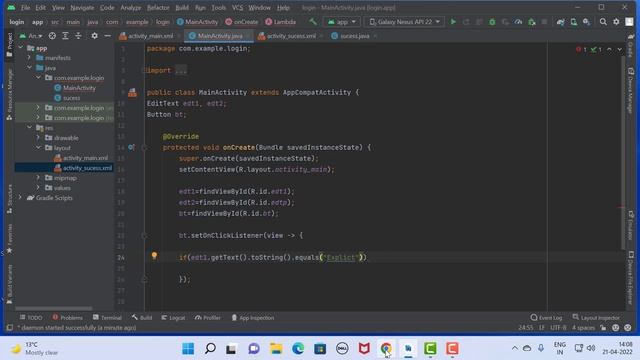Image resolution: width=640 pixels, height=360 pixels.
Task: Click the editor vertical scrollbar
Action: coord(622,153)
